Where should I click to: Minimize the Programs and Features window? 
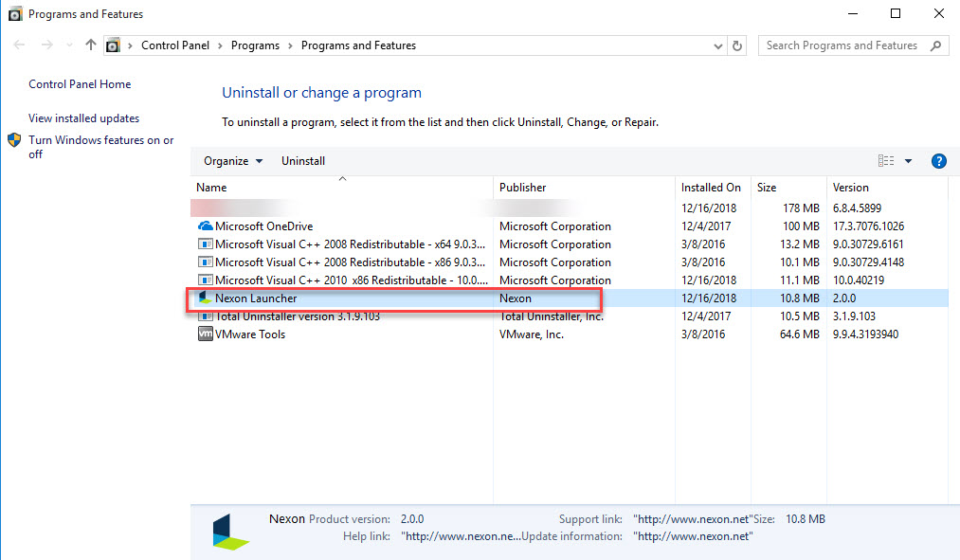tap(852, 13)
